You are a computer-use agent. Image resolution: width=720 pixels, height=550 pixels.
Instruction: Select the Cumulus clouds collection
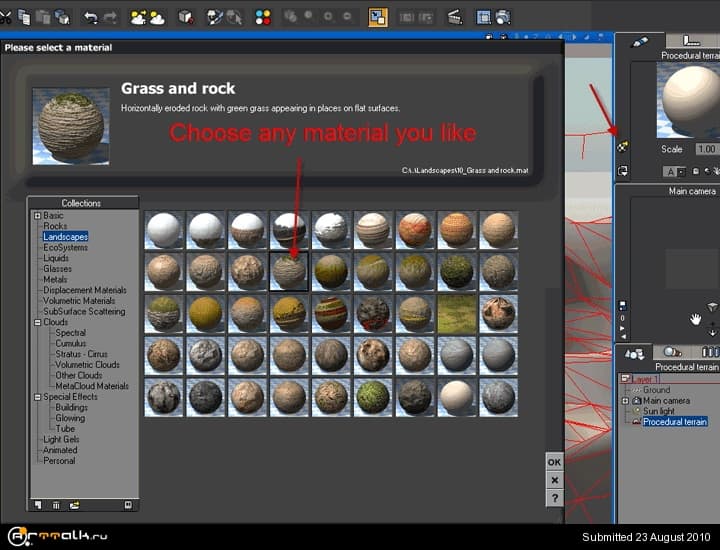pos(71,343)
